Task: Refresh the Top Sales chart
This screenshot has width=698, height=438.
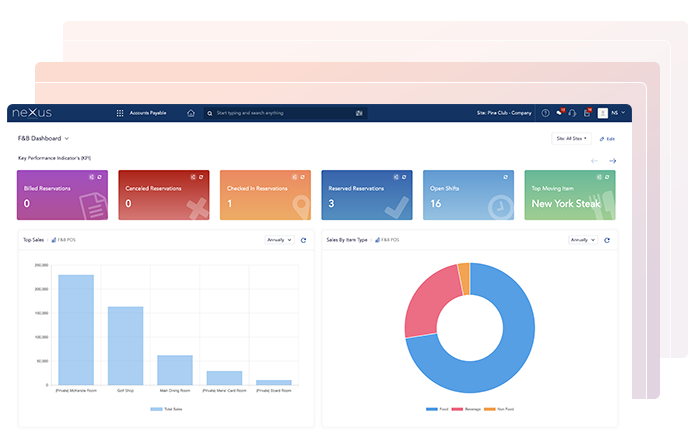Action: (303, 240)
